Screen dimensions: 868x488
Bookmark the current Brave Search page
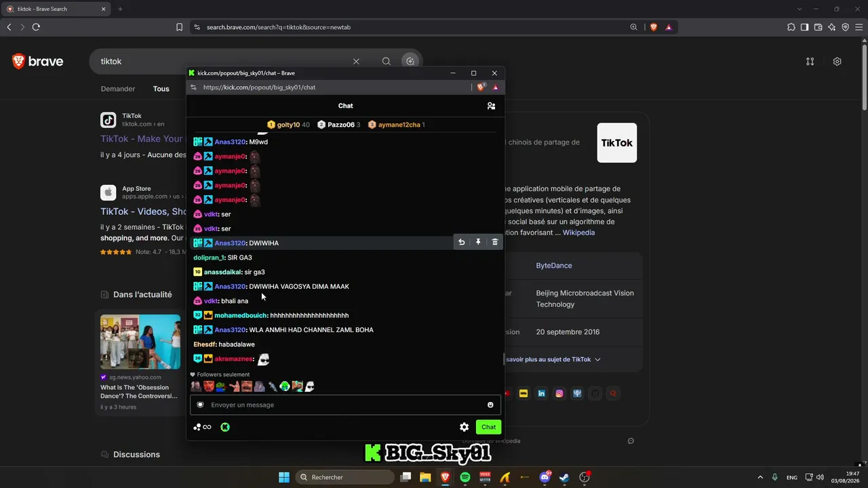(x=179, y=27)
